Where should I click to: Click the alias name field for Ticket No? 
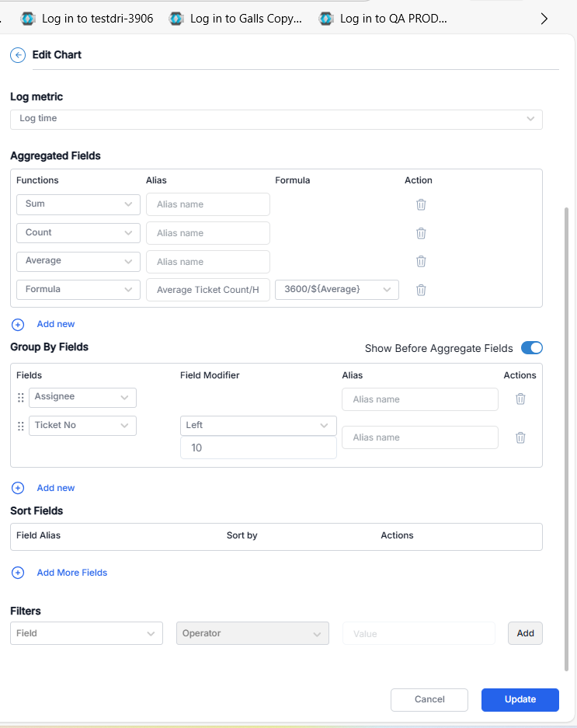pos(420,437)
